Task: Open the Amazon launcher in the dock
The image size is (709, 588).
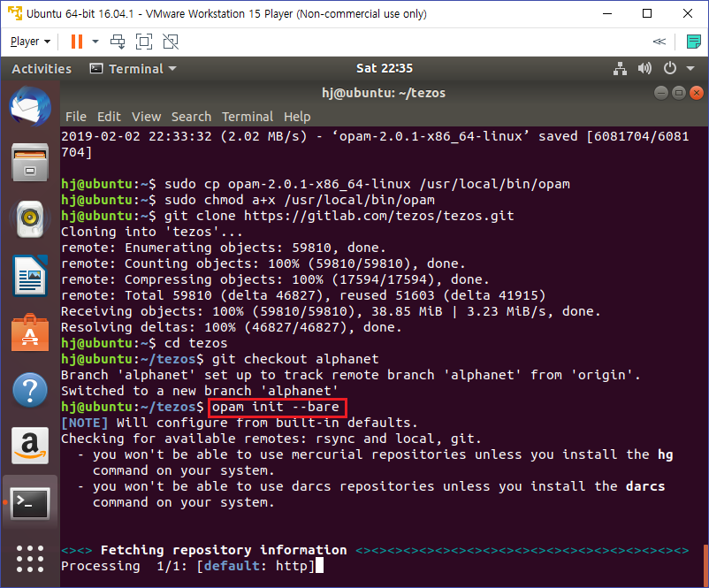Action: [x=30, y=446]
